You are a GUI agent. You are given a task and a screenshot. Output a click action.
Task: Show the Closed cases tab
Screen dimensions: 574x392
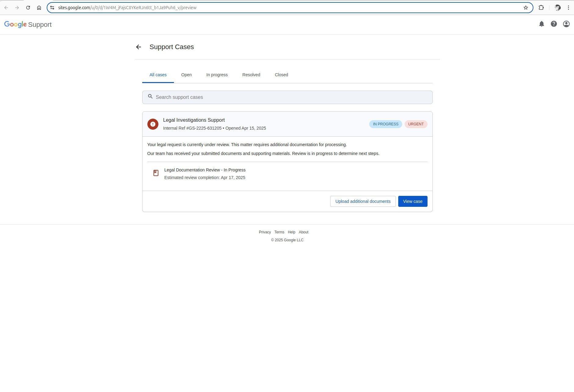click(281, 75)
